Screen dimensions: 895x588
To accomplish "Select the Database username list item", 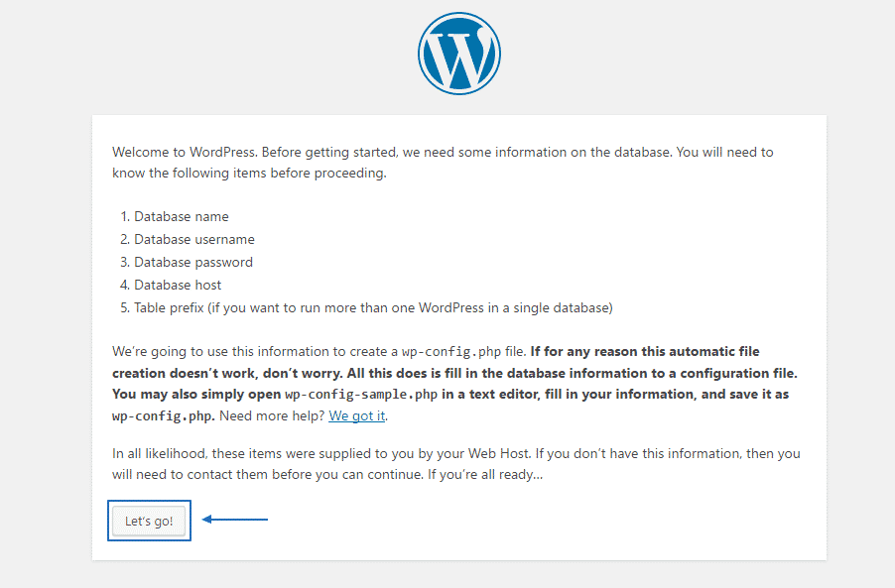I will tap(193, 239).
